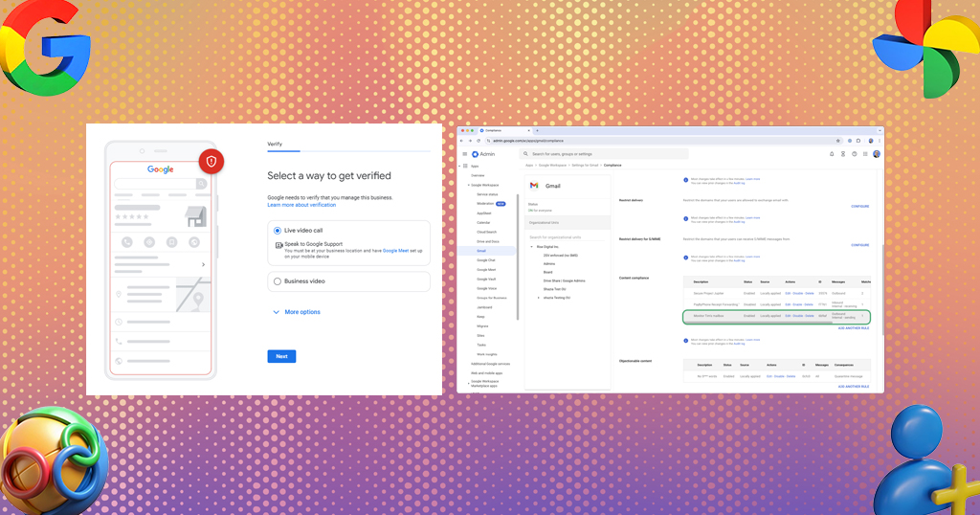Open Calendar in the Admin sidebar
980x515 pixels.
(483, 222)
